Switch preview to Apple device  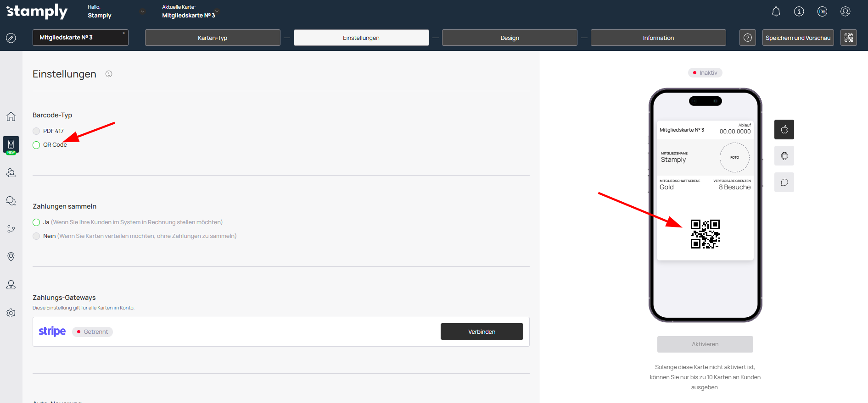[784, 129]
